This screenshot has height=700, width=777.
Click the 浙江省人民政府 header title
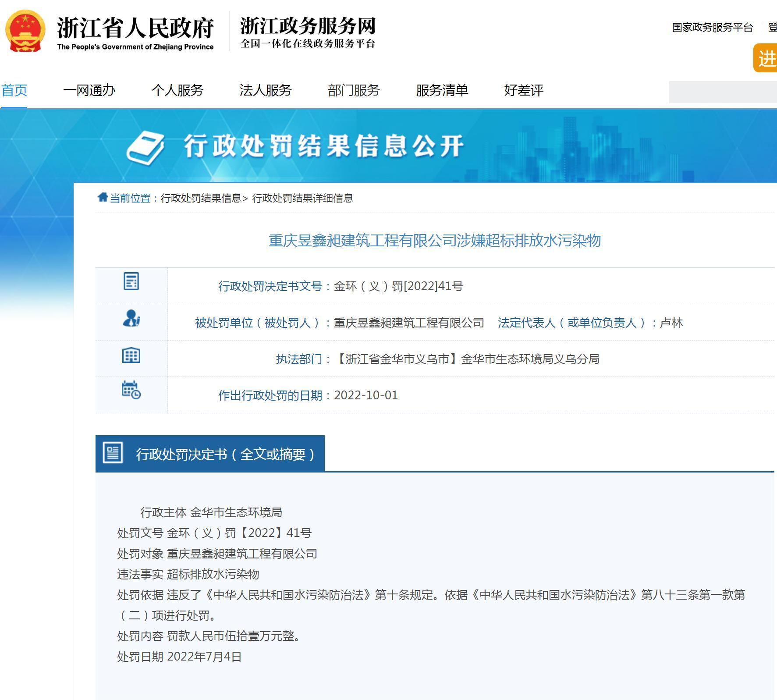135,28
